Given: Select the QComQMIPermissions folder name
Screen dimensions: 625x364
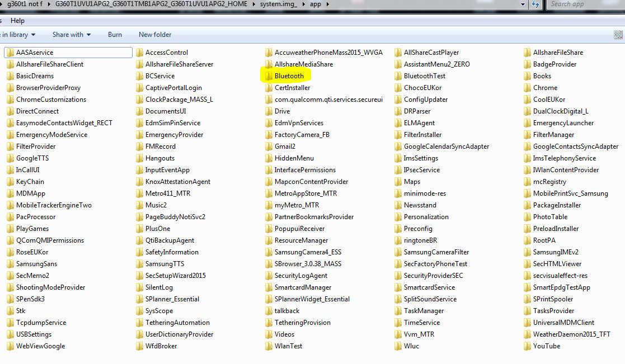Looking at the screenshot, I should pyautogui.click(x=50, y=240).
